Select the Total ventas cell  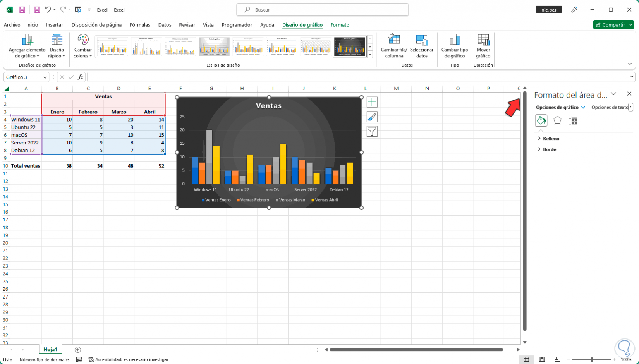[x=26, y=166]
